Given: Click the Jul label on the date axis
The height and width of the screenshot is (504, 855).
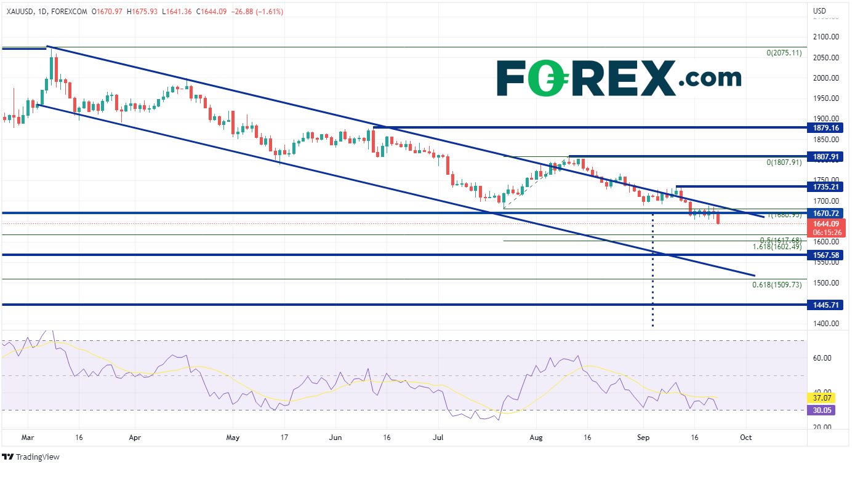Looking at the screenshot, I should pos(439,438).
